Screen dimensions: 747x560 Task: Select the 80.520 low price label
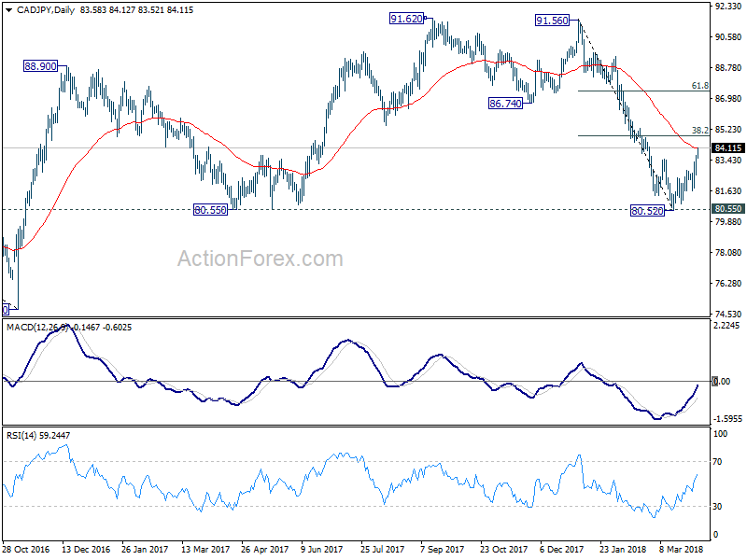(x=647, y=211)
